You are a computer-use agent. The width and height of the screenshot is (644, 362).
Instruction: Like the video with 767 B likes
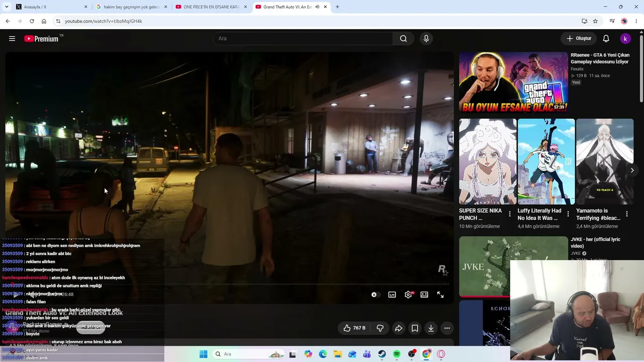pyautogui.click(x=354, y=328)
